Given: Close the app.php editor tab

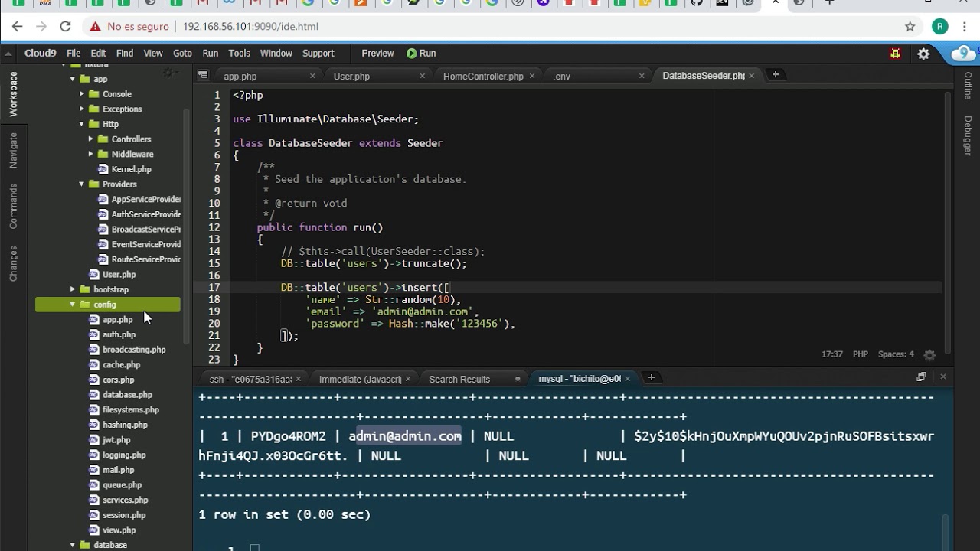Looking at the screenshot, I should [x=312, y=76].
